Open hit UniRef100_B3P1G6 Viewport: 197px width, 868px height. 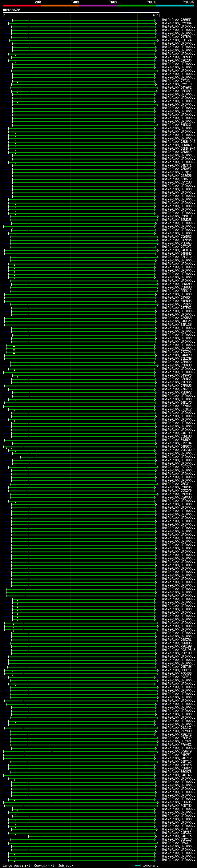tap(177, 325)
